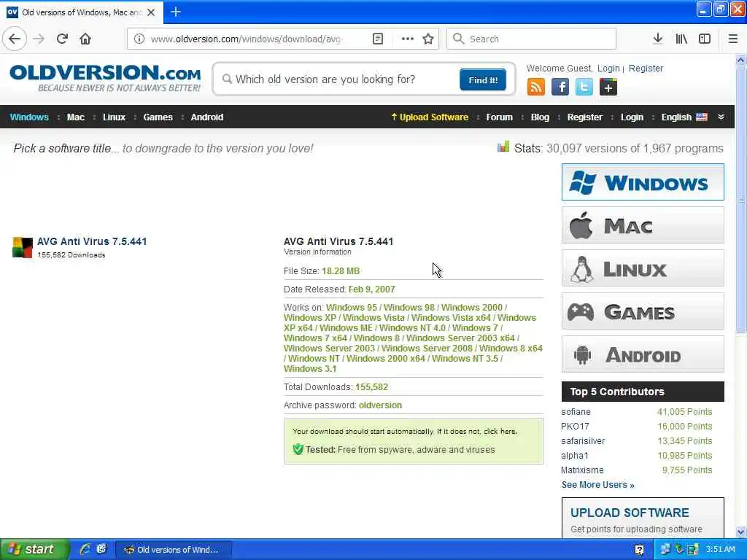Open contributor Matrixisme

(x=582, y=470)
